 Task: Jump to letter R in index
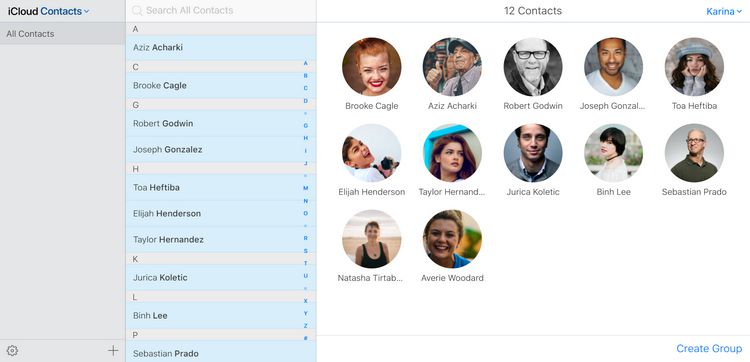tap(306, 238)
